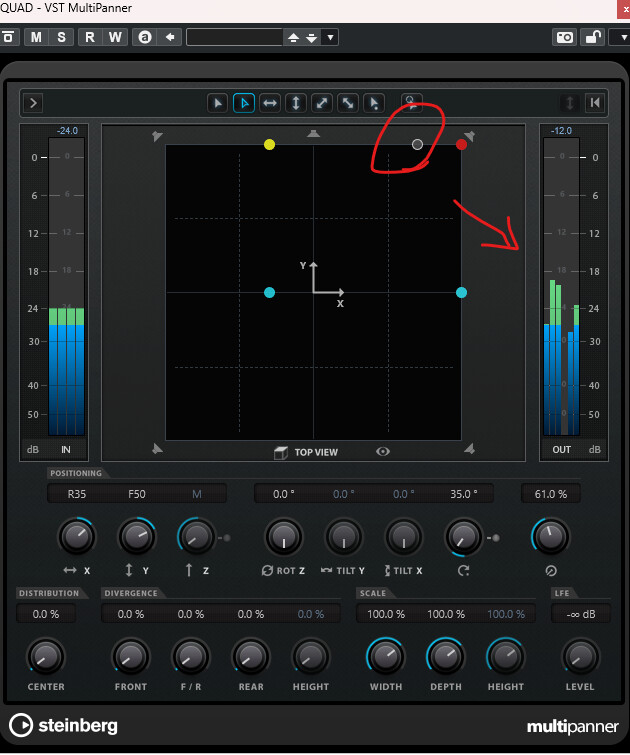This screenshot has width=630, height=755.
Task: Toggle the small dot beside orbit knob
Action: click(495, 538)
